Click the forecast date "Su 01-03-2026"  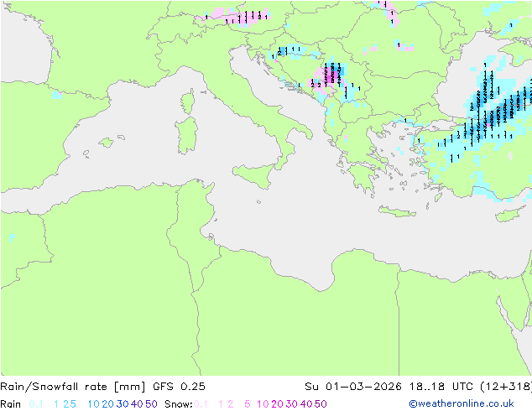coord(353,387)
